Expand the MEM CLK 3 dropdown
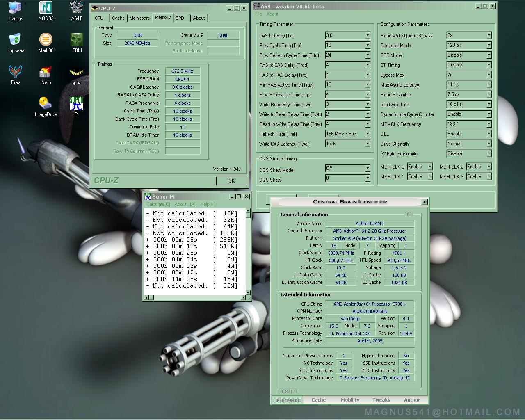 (x=489, y=176)
